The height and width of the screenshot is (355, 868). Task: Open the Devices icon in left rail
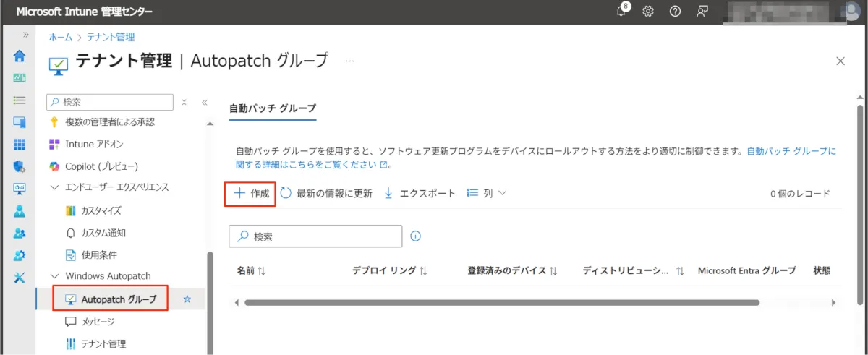tap(20, 122)
